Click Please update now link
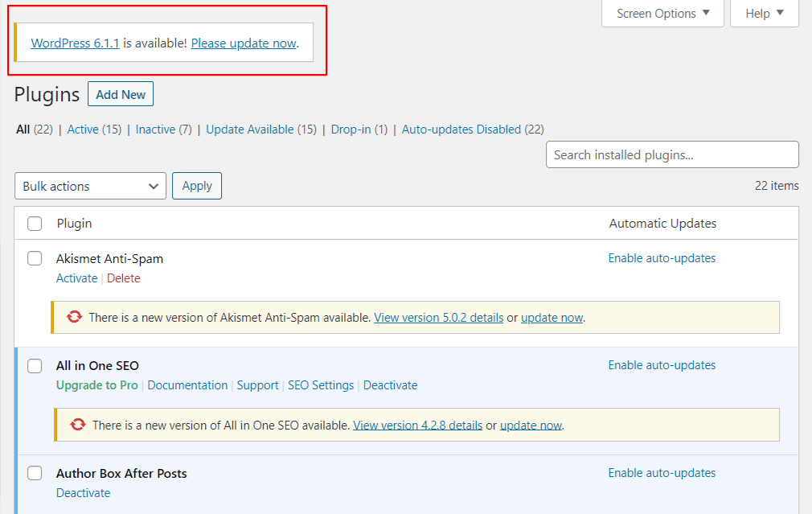Screen dimensions: 812x514 pos(244,43)
